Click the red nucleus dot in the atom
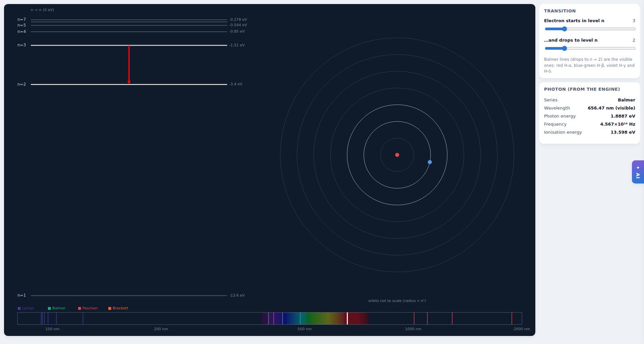 coord(397,155)
